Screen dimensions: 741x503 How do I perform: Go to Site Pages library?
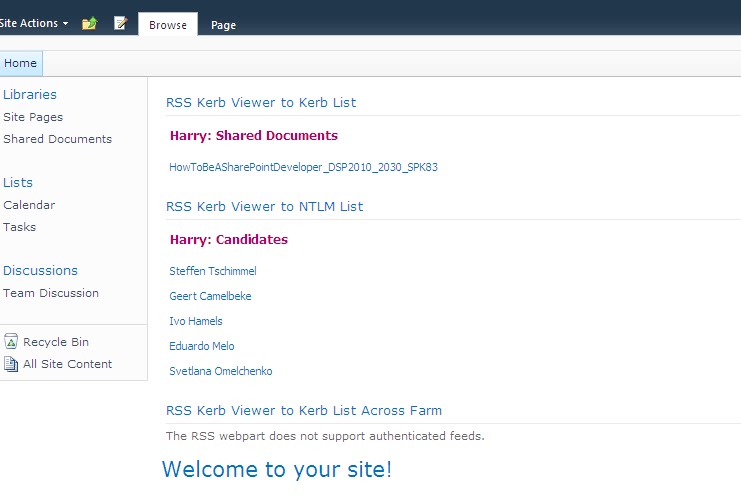click(x=33, y=117)
